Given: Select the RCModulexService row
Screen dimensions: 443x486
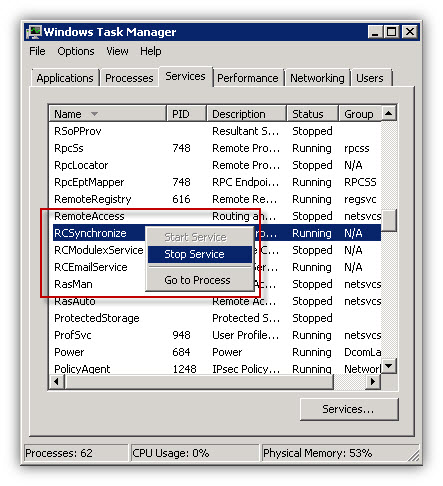Looking at the screenshot, I should coord(215,250).
